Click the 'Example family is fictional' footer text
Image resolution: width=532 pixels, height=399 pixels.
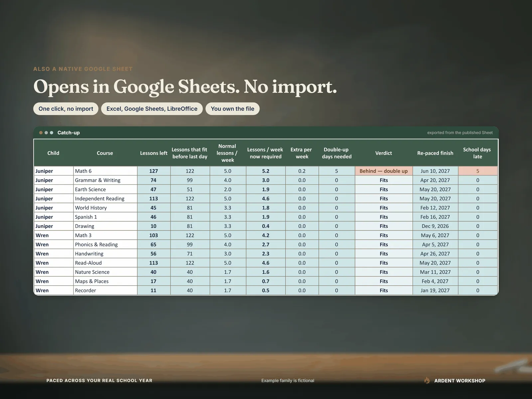[x=288, y=381]
